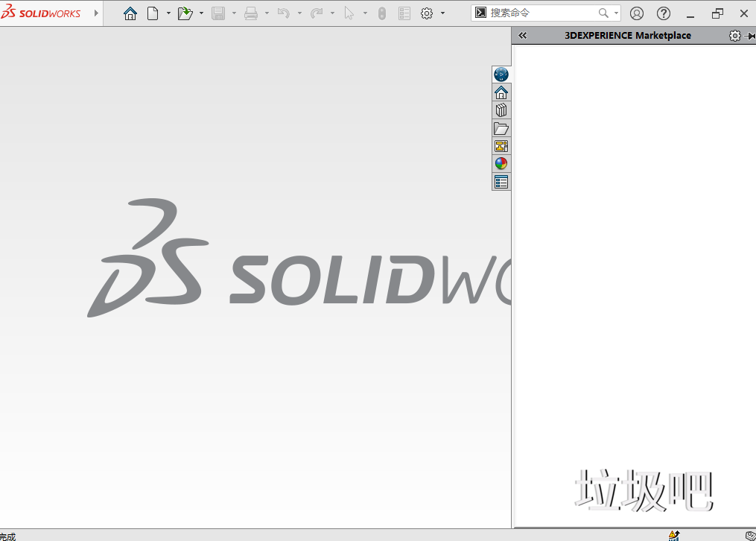Switch to the 3DEXPERIENCE Marketplace globe tab
Screen dimensions: 756x541
pos(501,74)
